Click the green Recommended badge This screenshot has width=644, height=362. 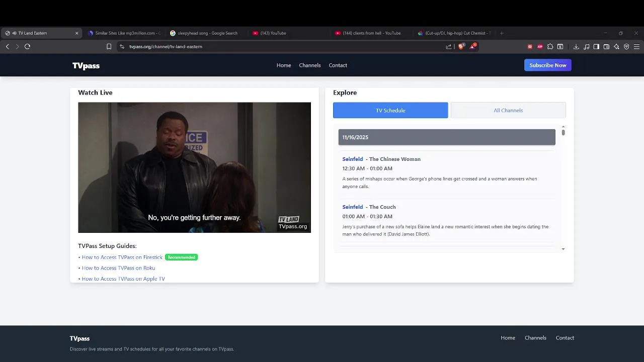point(181,257)
